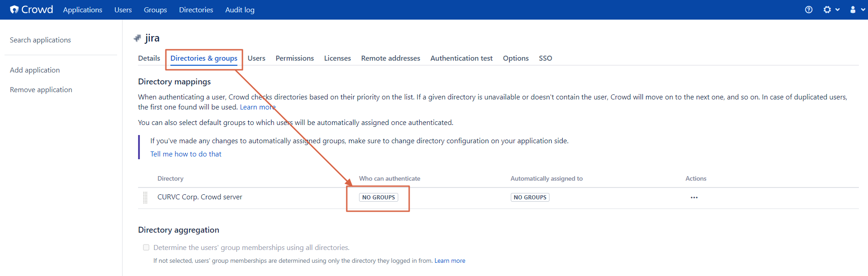
Task: Click Add application in the sidebar
Action: pos(35,70)
